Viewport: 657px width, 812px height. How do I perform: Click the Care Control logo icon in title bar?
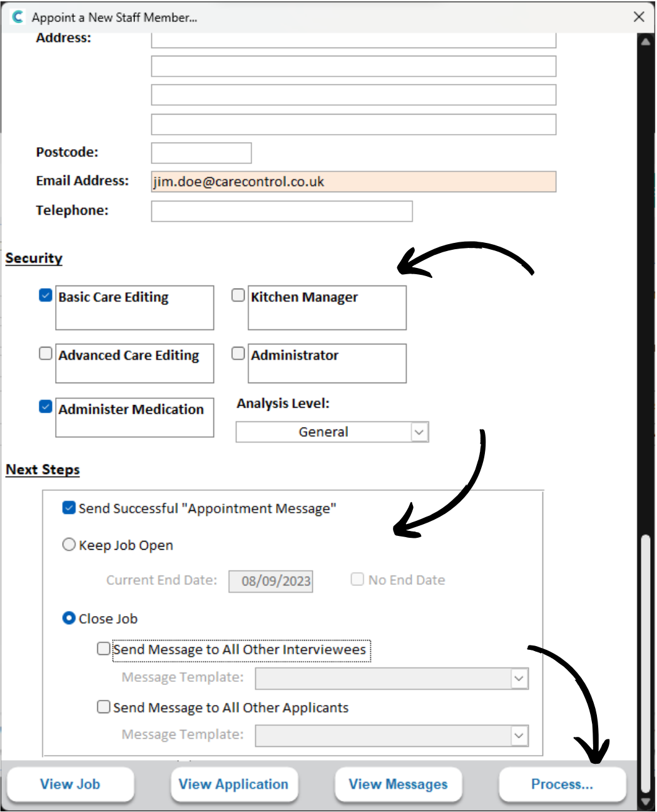tap(18, 17)
